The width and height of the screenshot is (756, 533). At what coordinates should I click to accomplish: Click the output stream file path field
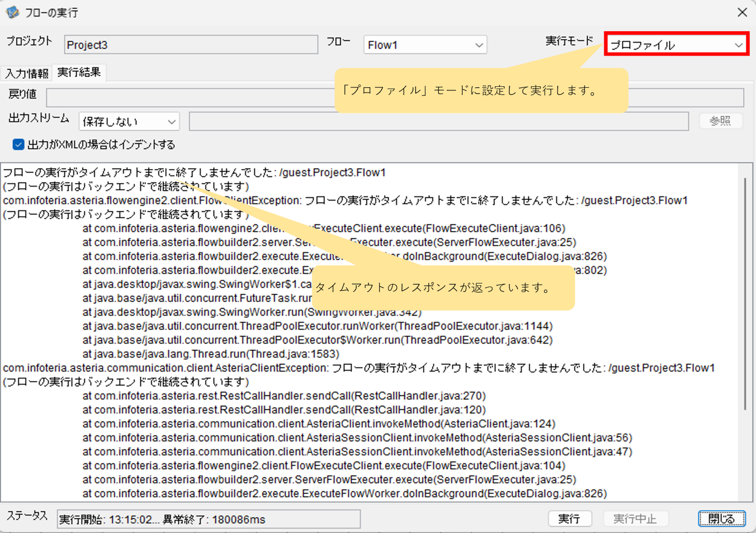point(264,122)
